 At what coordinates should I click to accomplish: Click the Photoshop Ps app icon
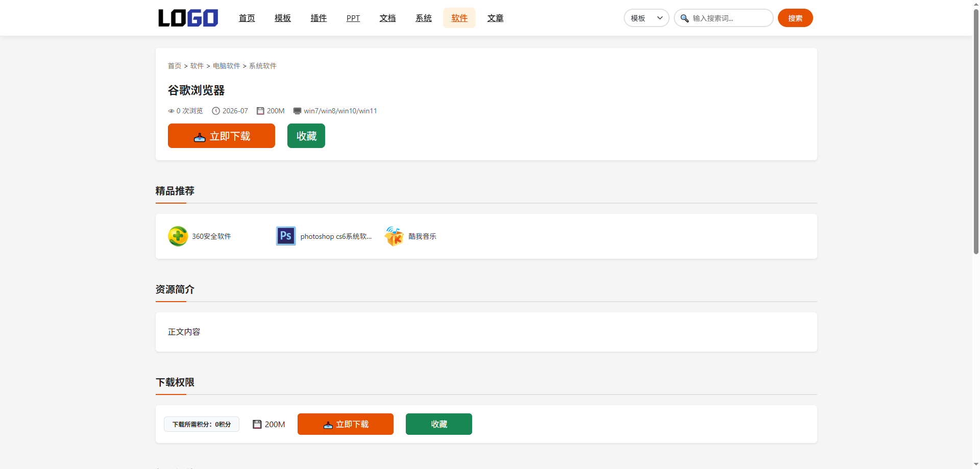coord(286,236)
